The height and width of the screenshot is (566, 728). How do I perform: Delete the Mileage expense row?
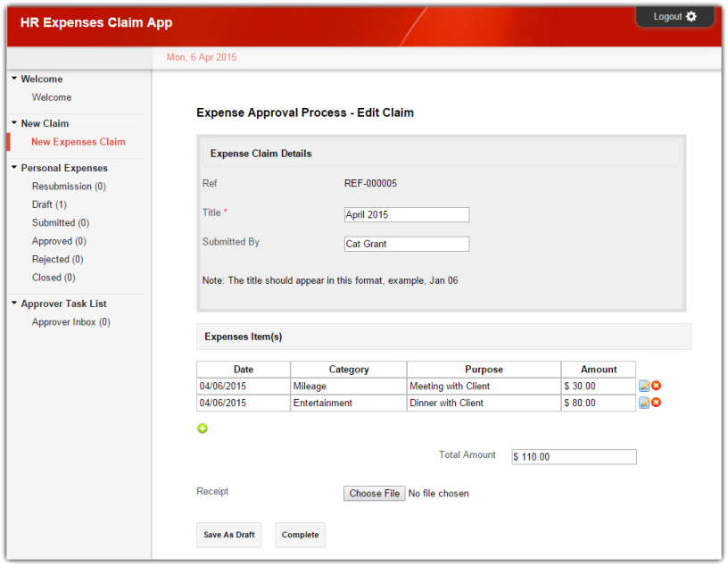click(x=657, y=386)
